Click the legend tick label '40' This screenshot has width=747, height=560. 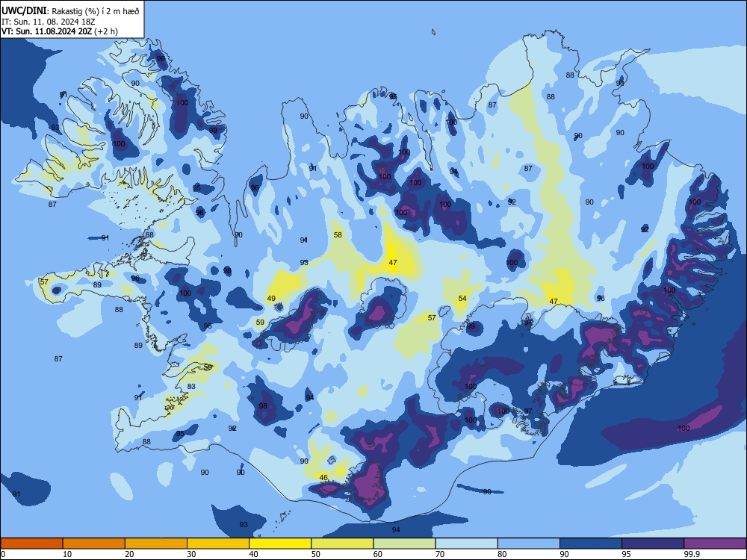tap(253, 554)
